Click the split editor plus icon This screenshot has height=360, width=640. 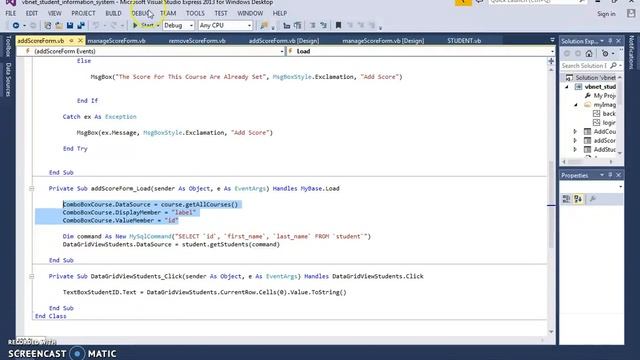pyautogui.click(x=551, y=61)
